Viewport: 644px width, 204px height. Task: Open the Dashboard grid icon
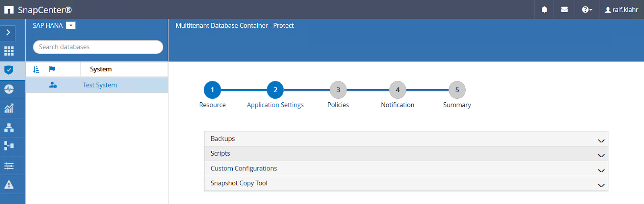(9, 51)
